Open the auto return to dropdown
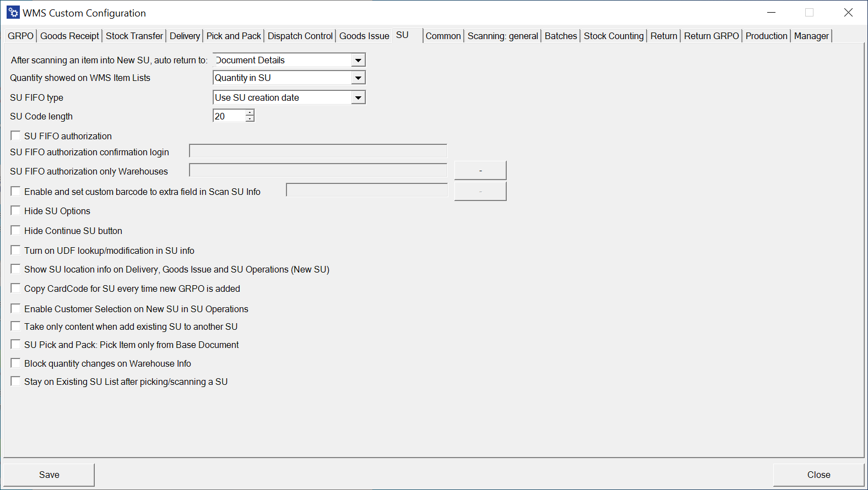This screenshot has width=868, height=490. coord(358,60)
